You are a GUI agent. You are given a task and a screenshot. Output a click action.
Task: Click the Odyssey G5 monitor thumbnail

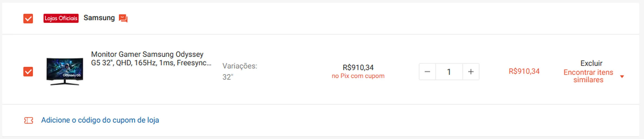pos(65,71)
